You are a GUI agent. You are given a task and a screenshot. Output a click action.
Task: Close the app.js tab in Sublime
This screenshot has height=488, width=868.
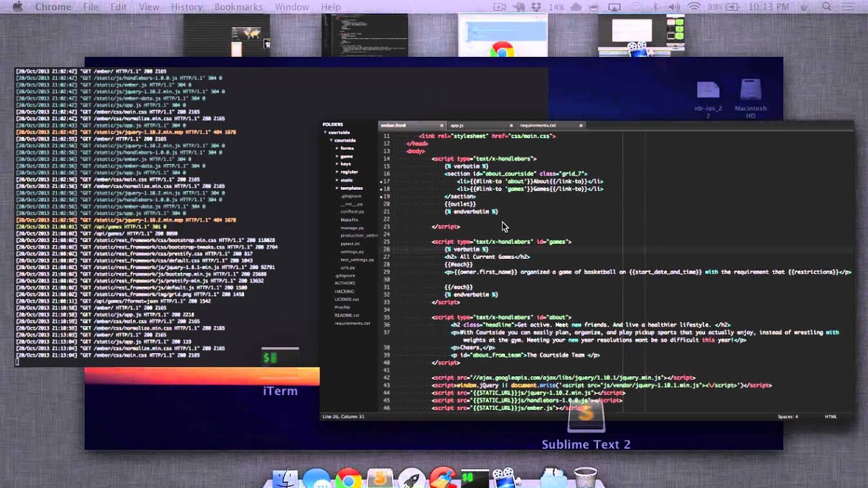(x=511, y=125)
